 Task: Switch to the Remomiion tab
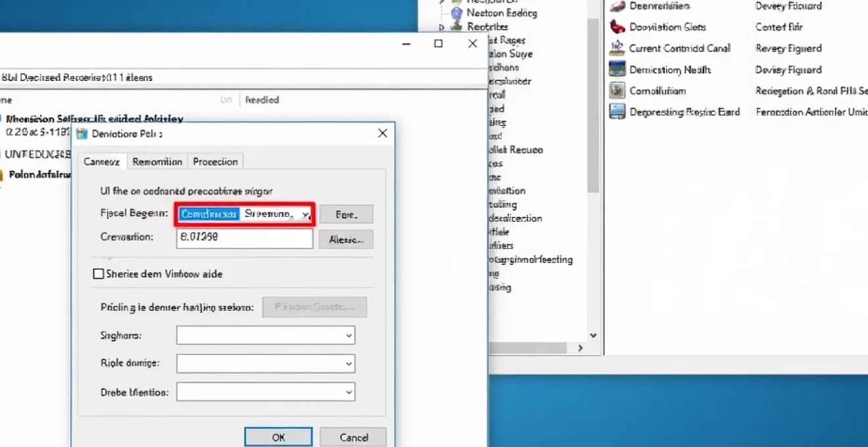pyautogui.click(x=157, y=162)
